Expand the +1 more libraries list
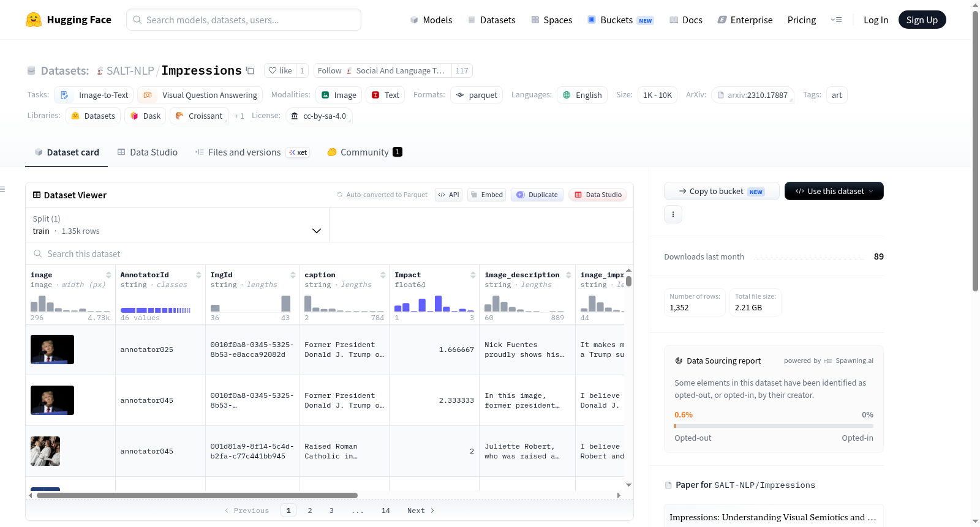The image size is (980, 527). (x=239, y=116)
